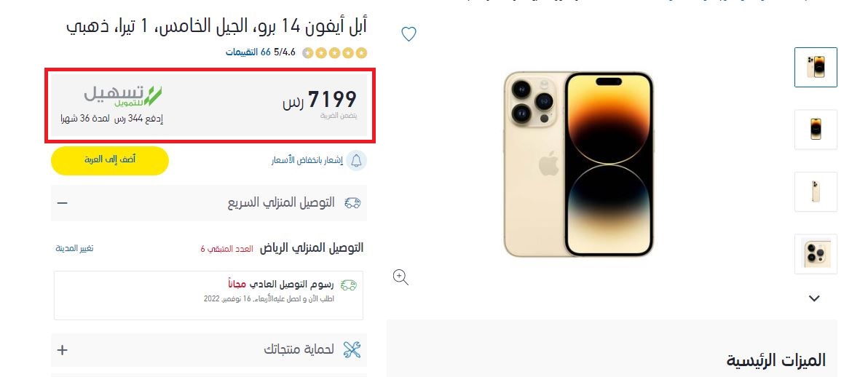Click the Tasheel financing logo

click(x=123, y=96)
